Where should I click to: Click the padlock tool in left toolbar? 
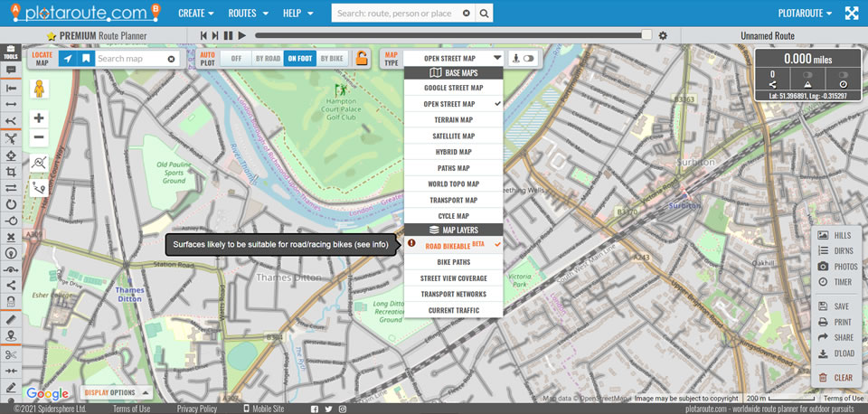11,302
